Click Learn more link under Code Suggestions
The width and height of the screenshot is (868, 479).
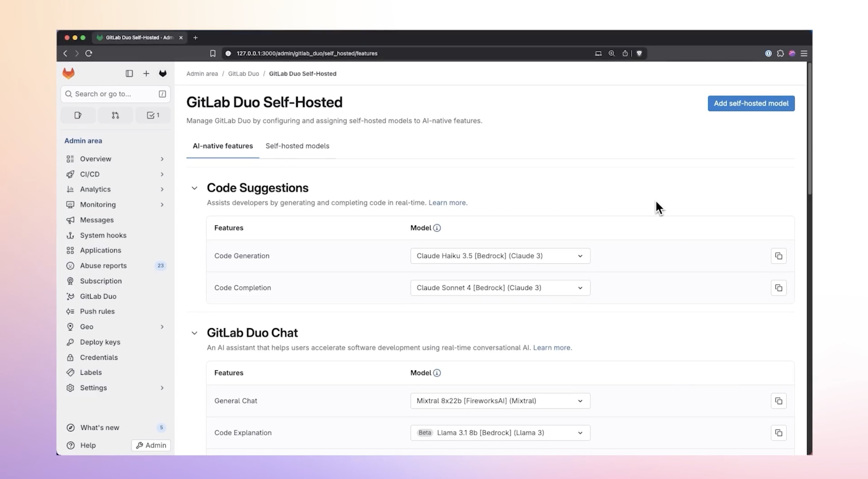click(x=447, y=203)
